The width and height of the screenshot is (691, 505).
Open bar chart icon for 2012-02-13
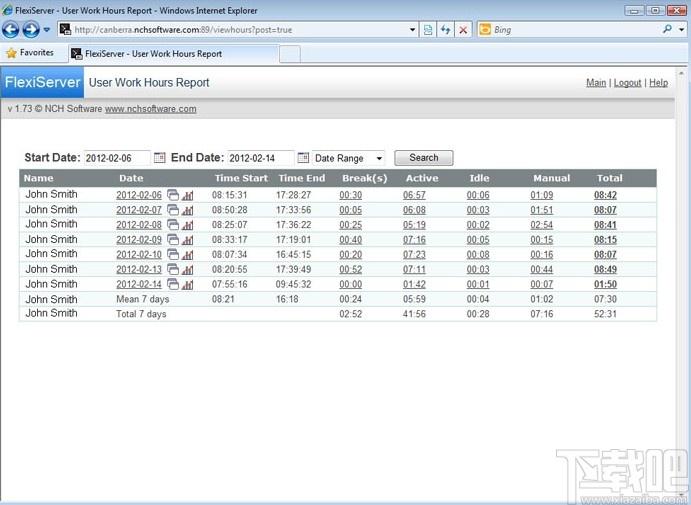click(187, 269)
